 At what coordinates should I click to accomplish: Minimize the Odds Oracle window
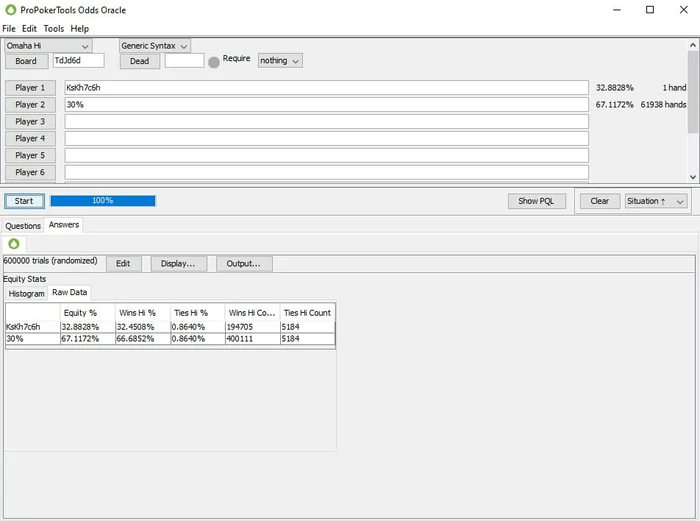(617, 9)
